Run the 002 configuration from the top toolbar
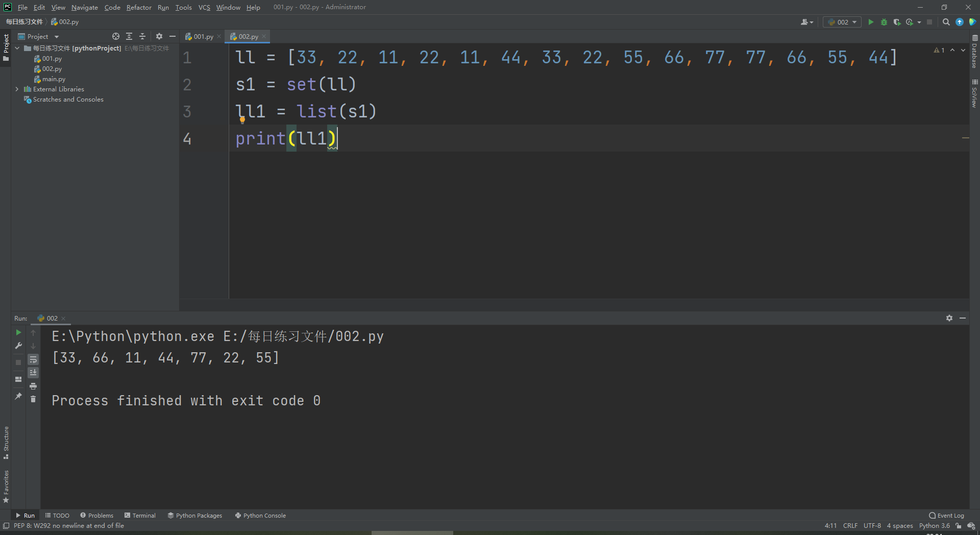The width and height of the screenshot is (980, 535). (871, 22)
